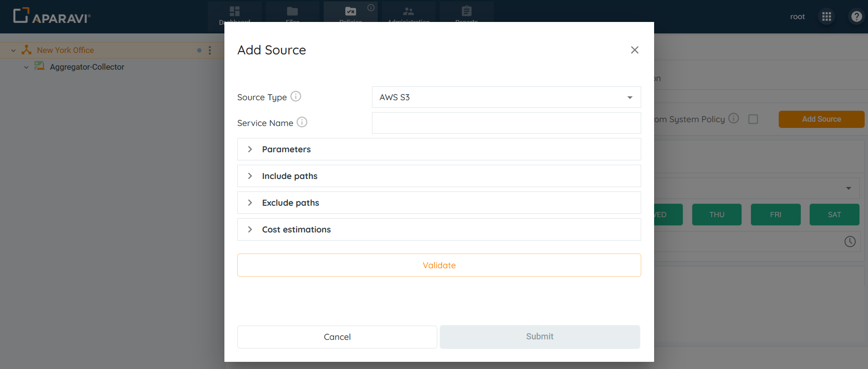Open the three-dot menu for New York Office

(x=210, y=50)
